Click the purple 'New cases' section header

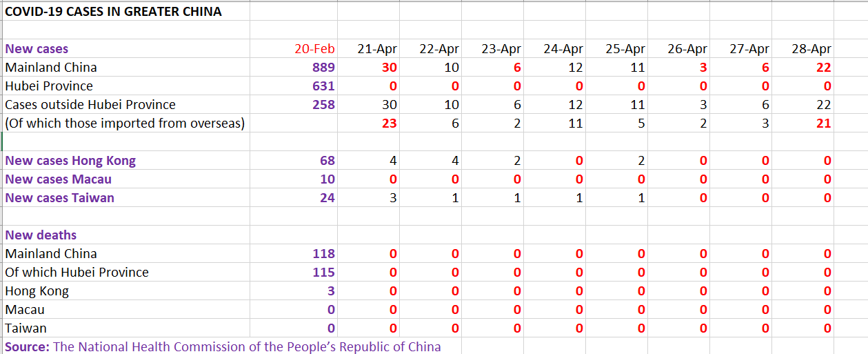[x=37, y=49]
